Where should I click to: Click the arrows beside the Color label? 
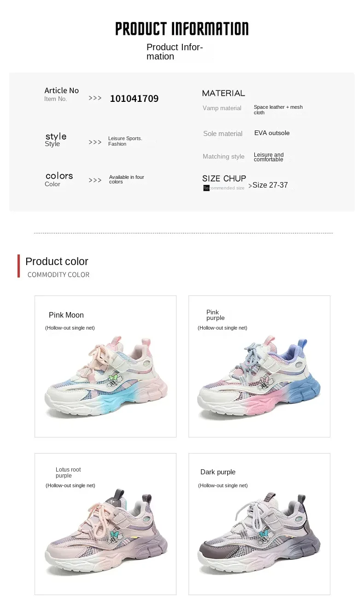click(95, 180)
